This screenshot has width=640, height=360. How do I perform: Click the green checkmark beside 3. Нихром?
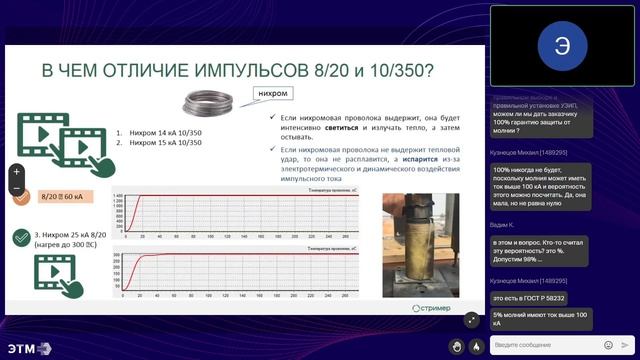coord(21,238)
